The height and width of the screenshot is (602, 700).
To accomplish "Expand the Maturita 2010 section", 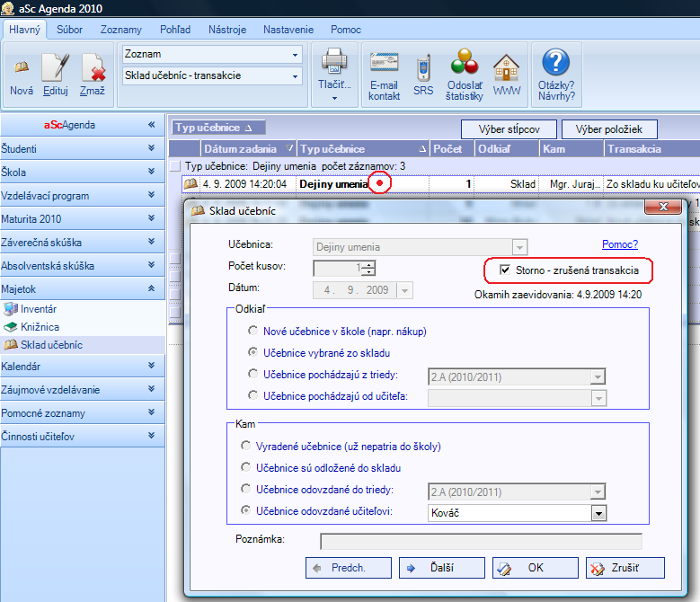I will 151,218.
